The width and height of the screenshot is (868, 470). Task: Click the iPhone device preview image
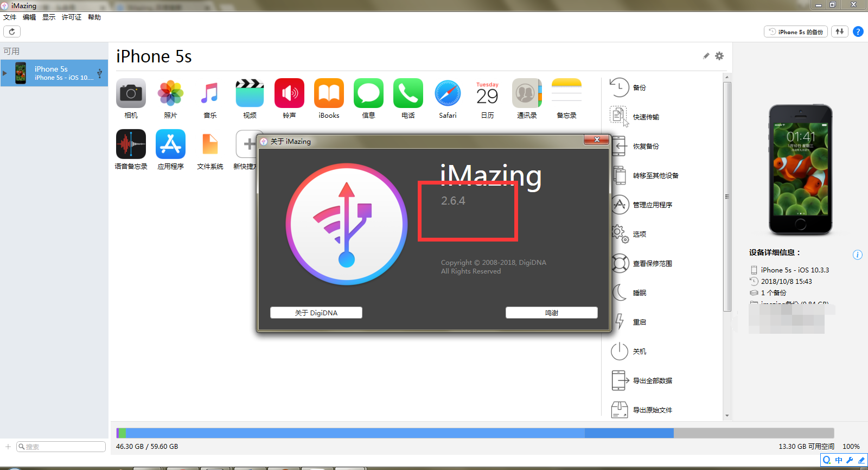pos(801,170)
